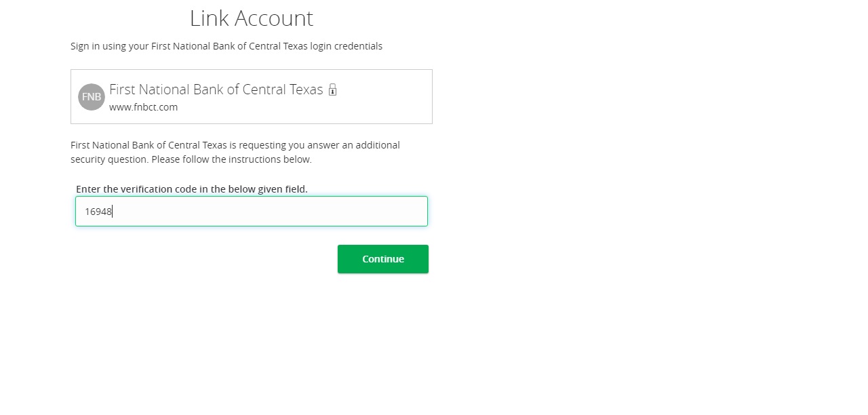
Task: Click the Link Account page heading
Action: (x=251, y=18)
